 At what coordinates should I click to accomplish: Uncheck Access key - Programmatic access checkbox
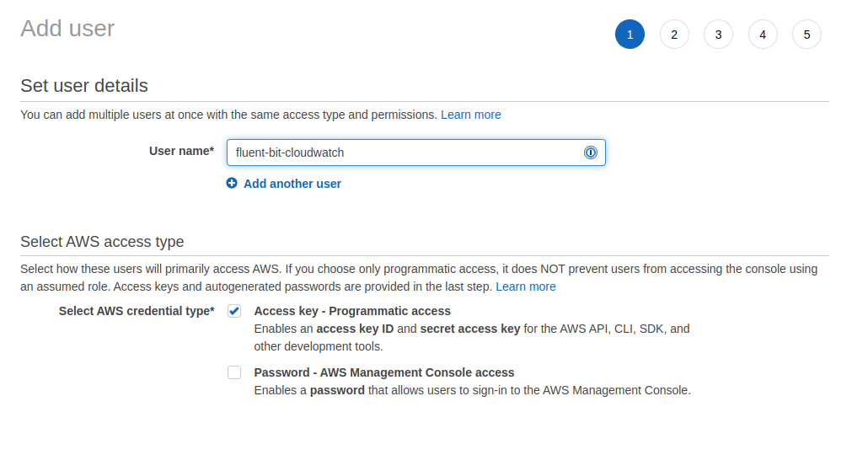234,311
